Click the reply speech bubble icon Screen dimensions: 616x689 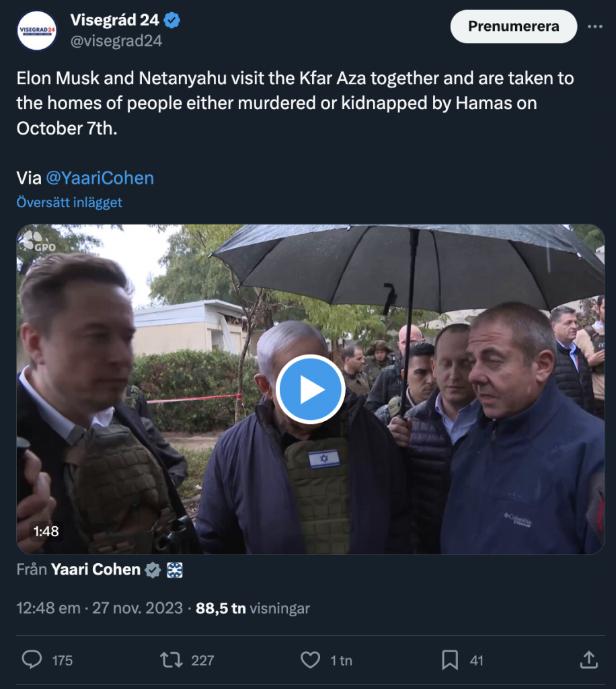pyautogui.click(x=32, y=660)
